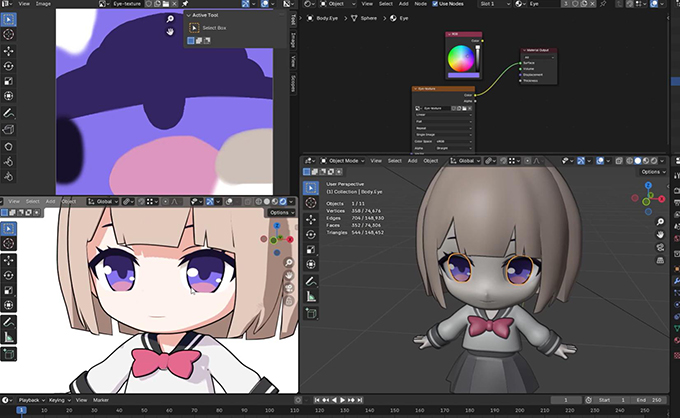
Task: Click the pan hand gizmo in the right viewport
Action: coord(661,234)
